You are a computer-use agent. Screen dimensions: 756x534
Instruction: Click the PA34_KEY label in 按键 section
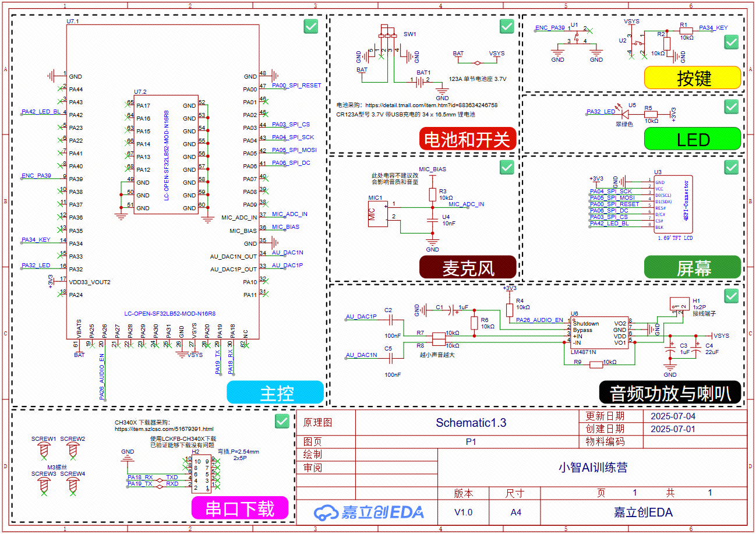[x=713, y=27]
